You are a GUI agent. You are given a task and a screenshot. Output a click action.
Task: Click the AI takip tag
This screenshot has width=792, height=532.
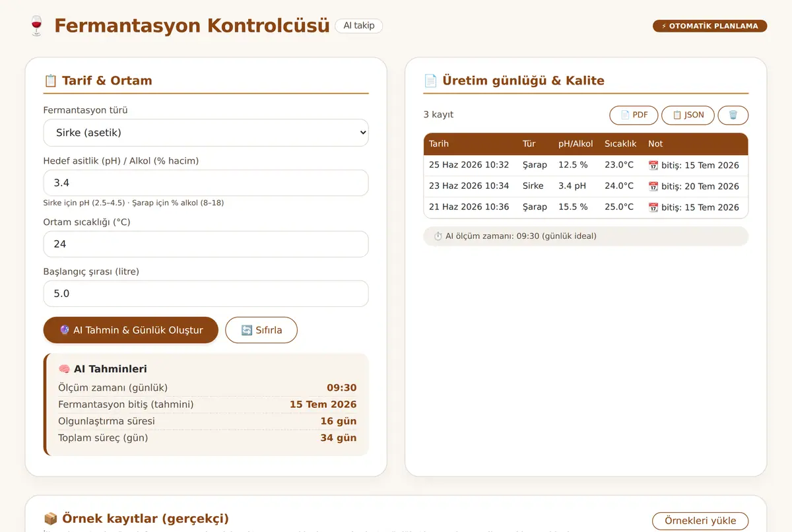(x=358, y=26)
